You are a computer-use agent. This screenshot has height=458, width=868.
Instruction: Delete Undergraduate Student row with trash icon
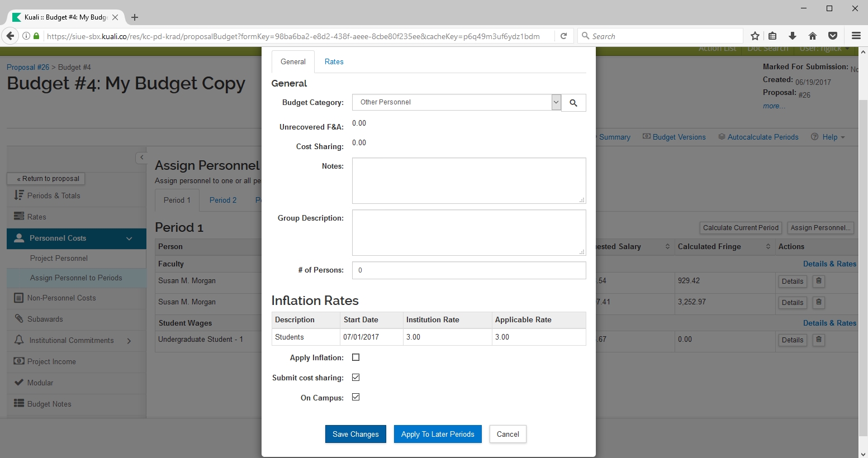point(819,340)
